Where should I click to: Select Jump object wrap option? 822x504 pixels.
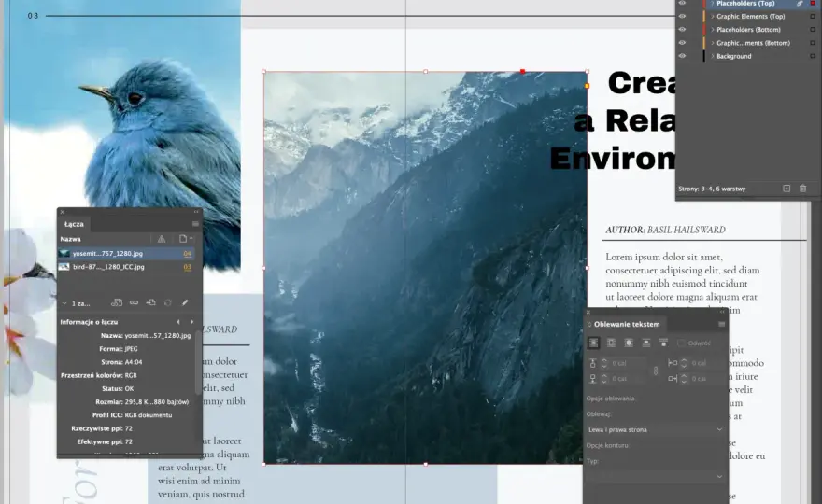coord(646,343)
